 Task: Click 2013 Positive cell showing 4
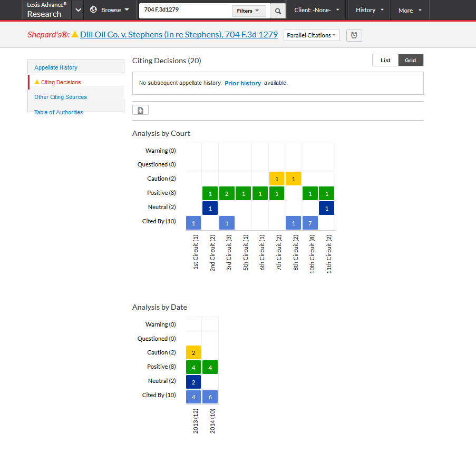click(193, 367)
